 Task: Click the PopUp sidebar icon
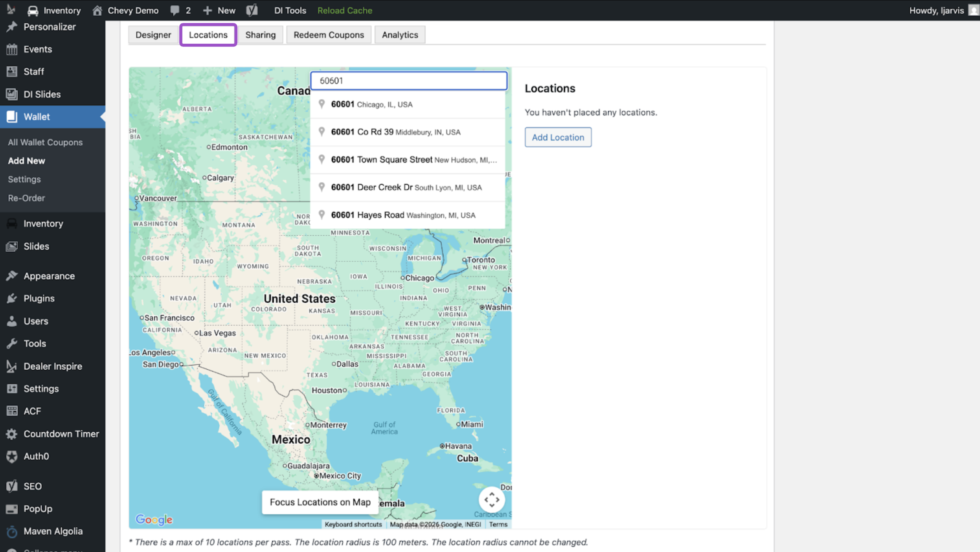tap(12, 509)
